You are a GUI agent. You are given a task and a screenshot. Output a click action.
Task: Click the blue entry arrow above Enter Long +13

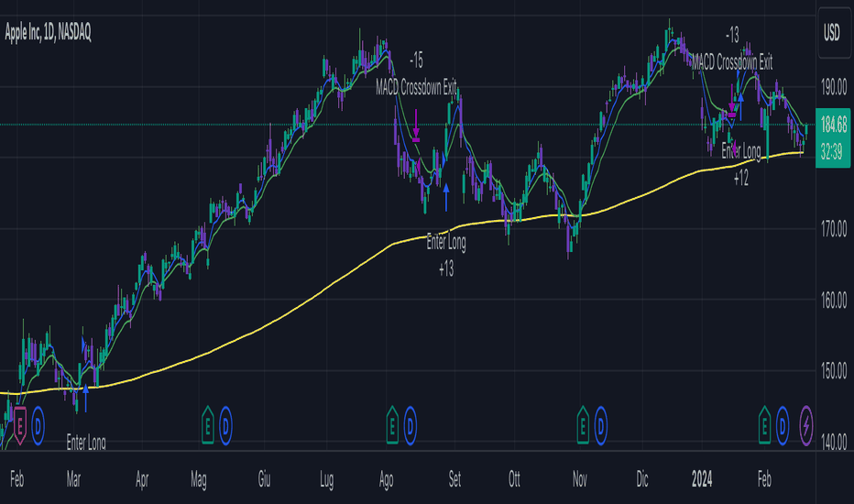click(446, 197)
